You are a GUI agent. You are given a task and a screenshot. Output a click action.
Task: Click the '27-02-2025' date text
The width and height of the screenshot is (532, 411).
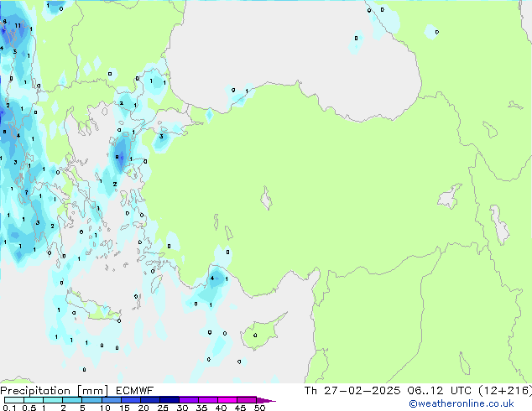coord(362,391)
